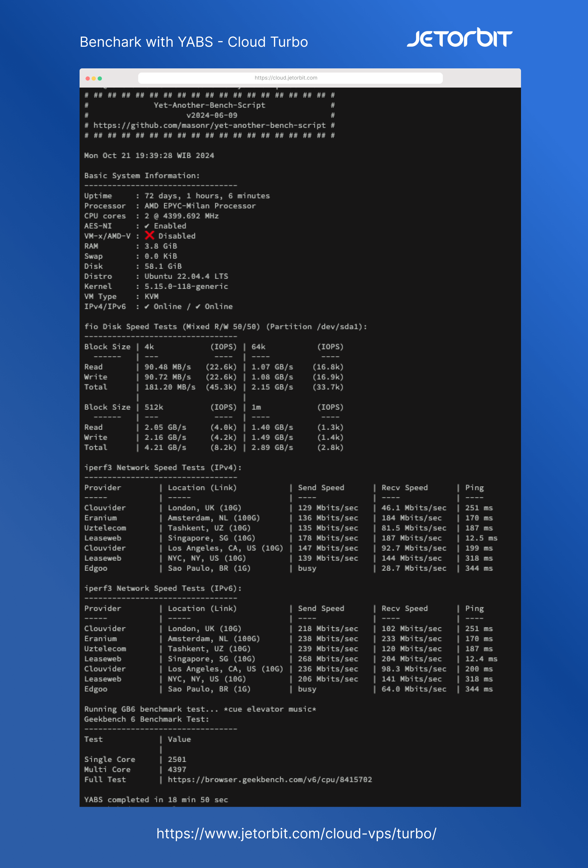Viewport: 588px width, 868px height.
Task: Click IPv6 Singapore send speed '268 Mbits/sec'
Action: pyautogui.click(x=328, y=659)
